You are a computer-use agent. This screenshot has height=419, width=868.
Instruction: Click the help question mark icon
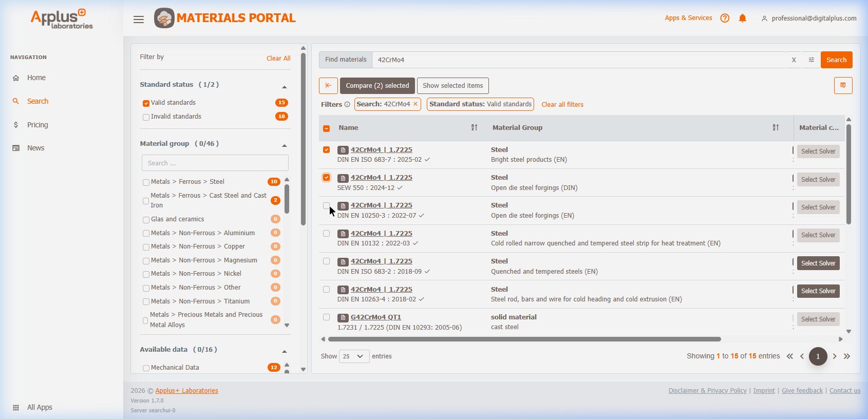(725, 18)
